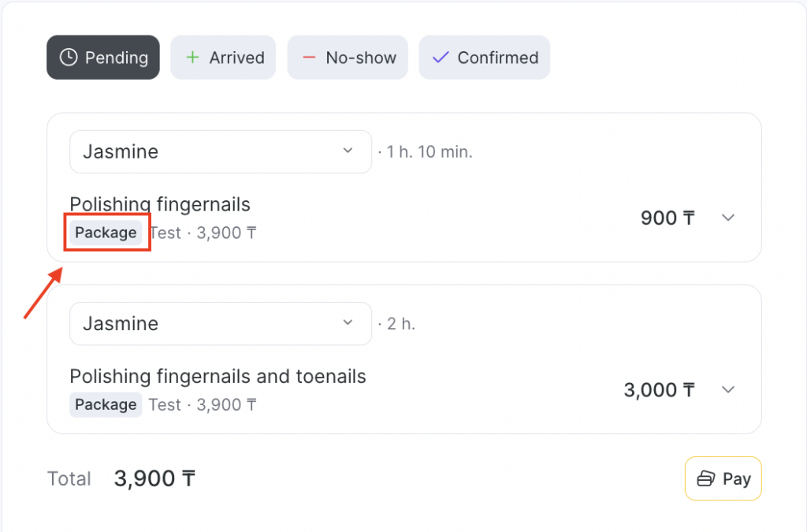The height and width of the screenshot is (532, 807).
Task: Click the highlighted Package tag under Polishing fingernails
Action: [x=106, y=233]
